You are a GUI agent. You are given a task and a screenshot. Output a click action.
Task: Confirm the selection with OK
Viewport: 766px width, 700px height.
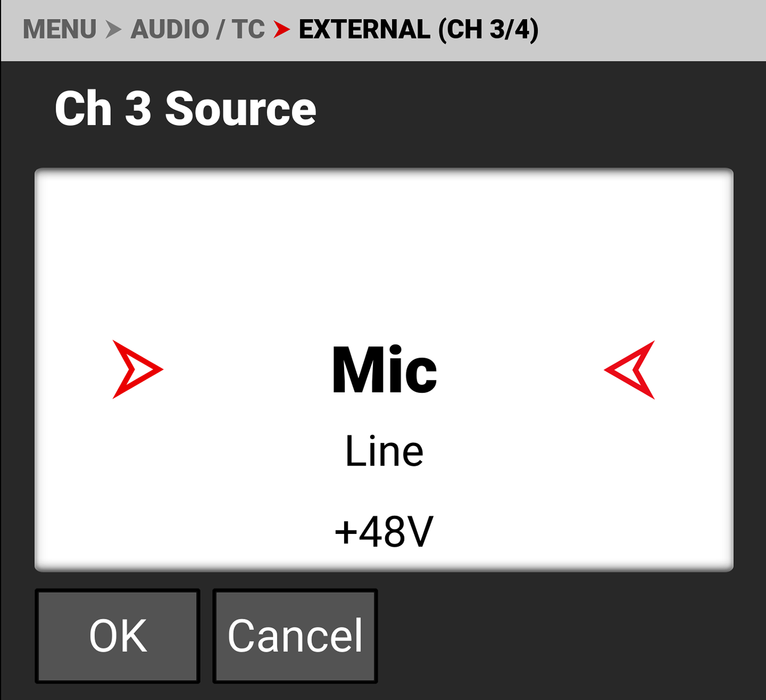(117, 636)
